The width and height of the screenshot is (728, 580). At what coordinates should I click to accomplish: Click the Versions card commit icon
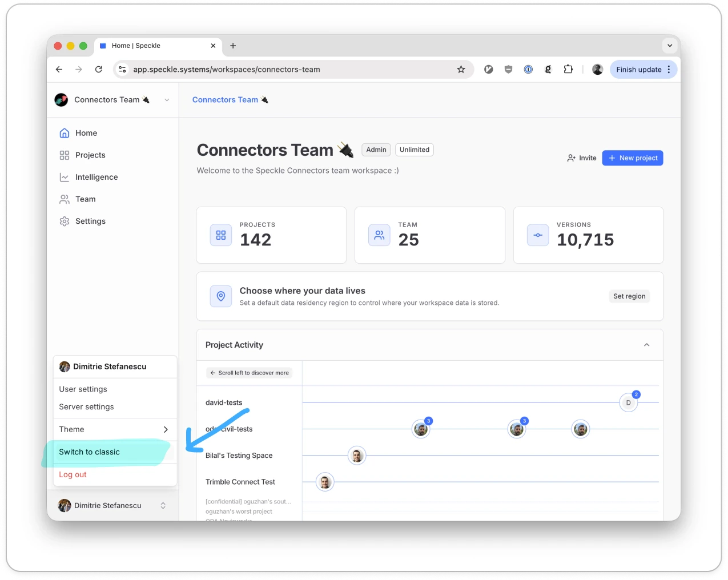click(x=538, y=235)
